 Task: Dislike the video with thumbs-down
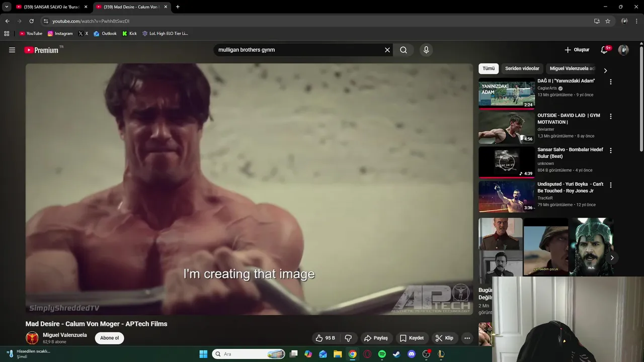[x=348, y=338]
